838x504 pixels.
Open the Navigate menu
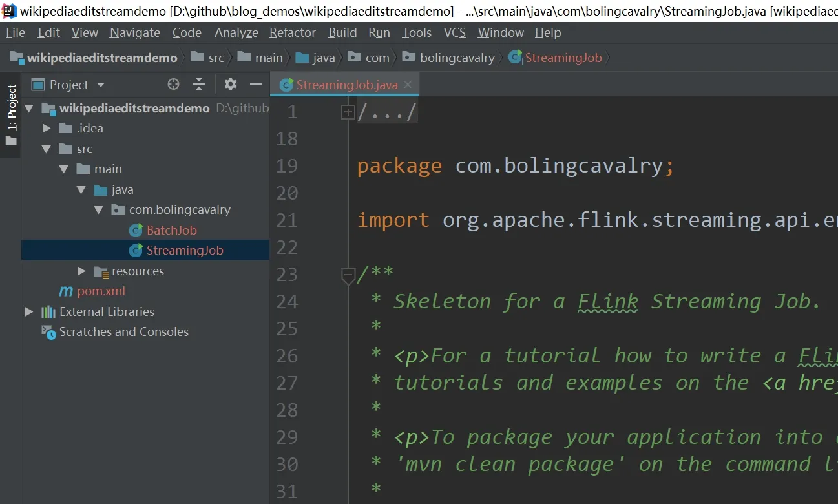point(136,32)
